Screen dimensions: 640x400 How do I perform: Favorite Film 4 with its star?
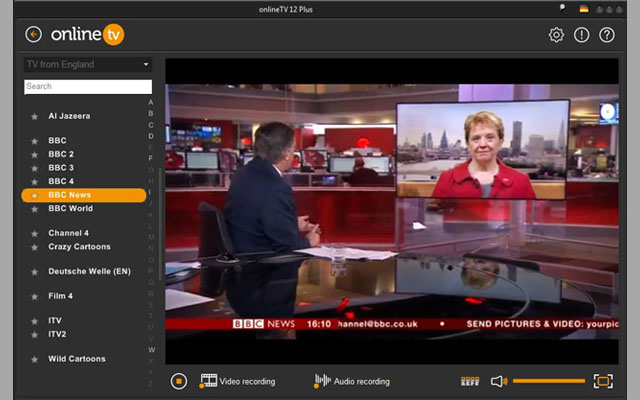(x=35, y=297)
